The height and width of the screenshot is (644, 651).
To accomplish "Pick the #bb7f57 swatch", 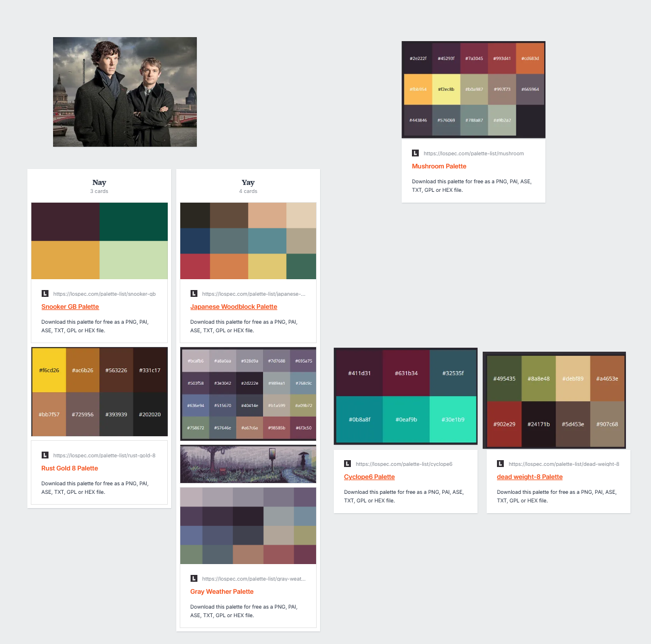I will coord(49,414).
